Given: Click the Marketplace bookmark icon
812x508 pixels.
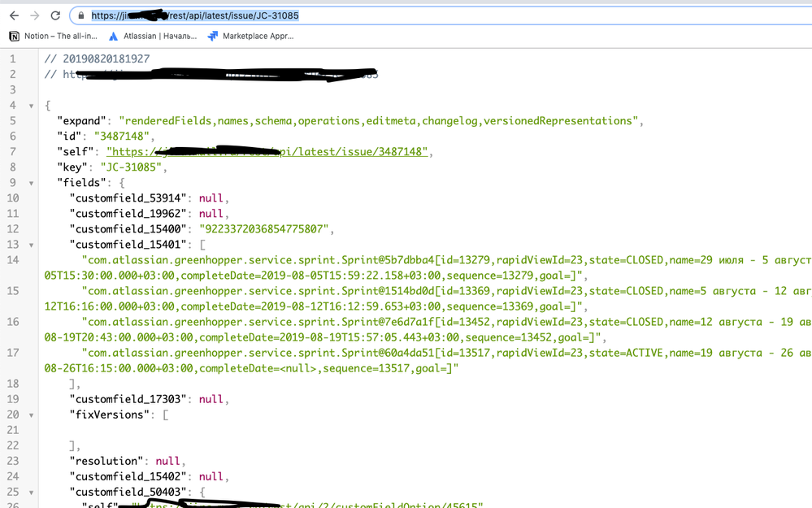Looking at the screenshot, I should 212,36.
